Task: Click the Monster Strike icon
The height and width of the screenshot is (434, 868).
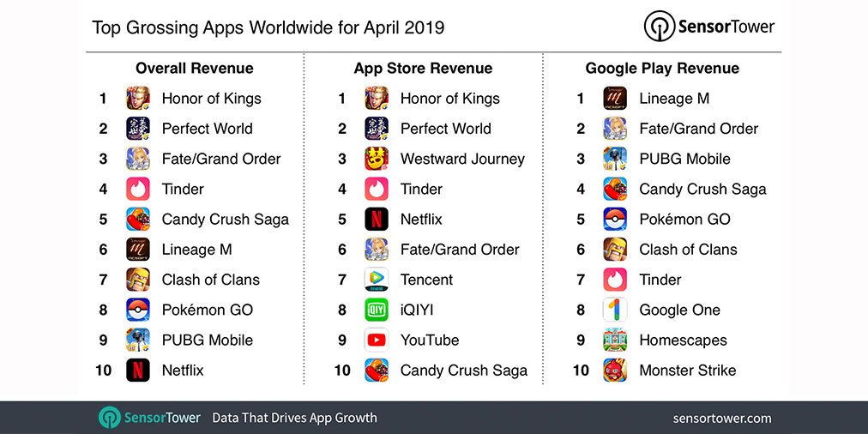Action: (615, 371)
